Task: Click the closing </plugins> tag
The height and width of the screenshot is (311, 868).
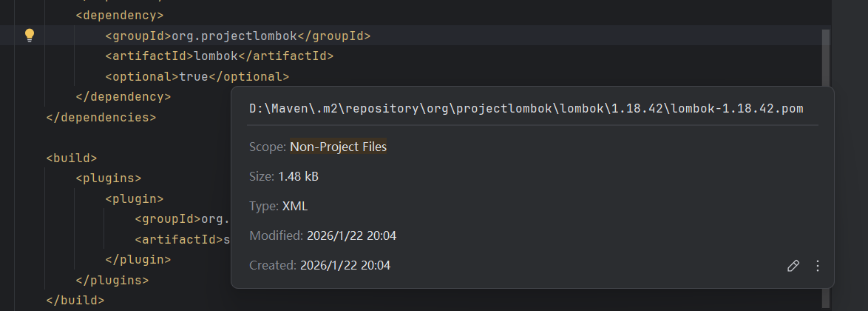Action: click(112, 280)
